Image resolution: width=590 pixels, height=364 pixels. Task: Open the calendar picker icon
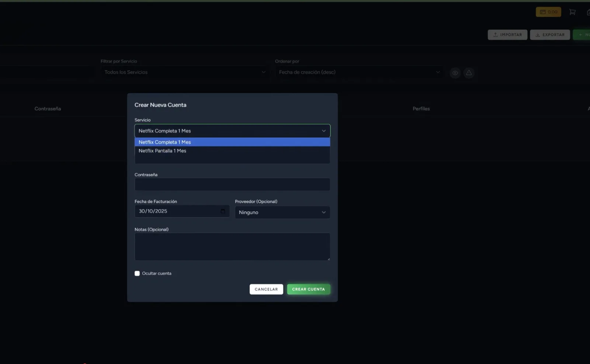click(223, 211)
